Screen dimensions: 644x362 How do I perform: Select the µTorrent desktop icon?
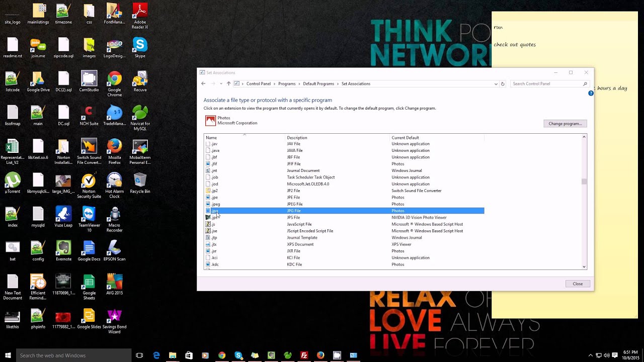(x=13, y=183)
